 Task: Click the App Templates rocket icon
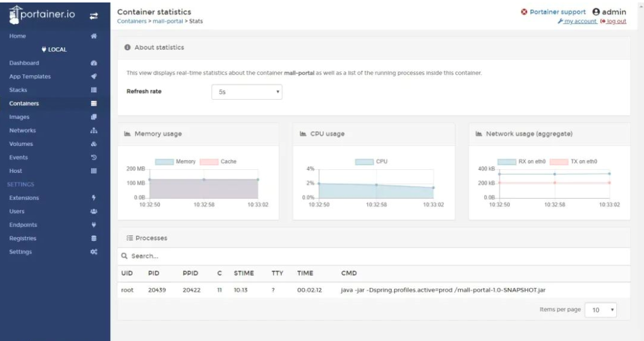click(95, 76)
